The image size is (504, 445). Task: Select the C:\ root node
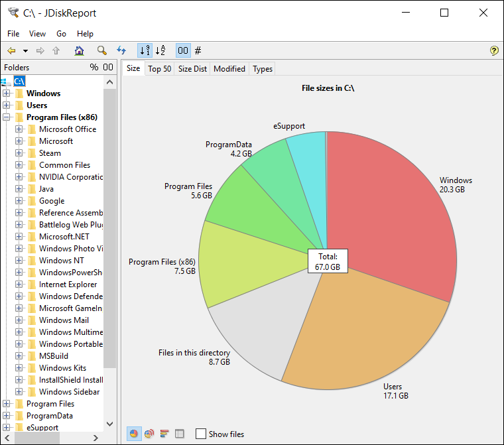point(19,82)
